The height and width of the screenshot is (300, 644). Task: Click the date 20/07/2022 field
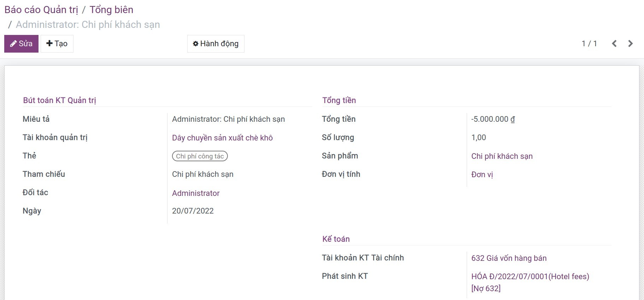[193, 211]
